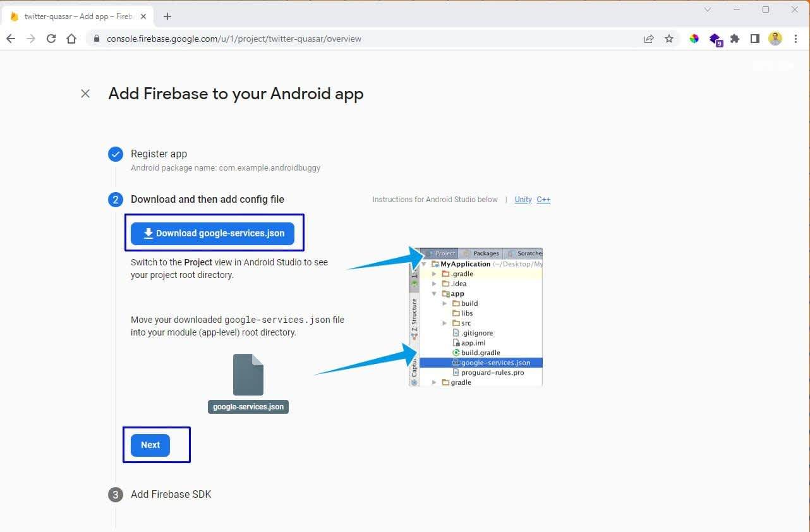810x532 pixels.
Task: Reload the Firebase console page
Action: (x=51, y=39)
